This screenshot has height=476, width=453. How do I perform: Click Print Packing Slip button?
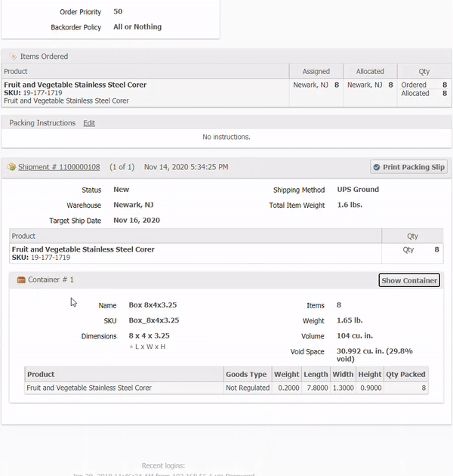(408, 167)
